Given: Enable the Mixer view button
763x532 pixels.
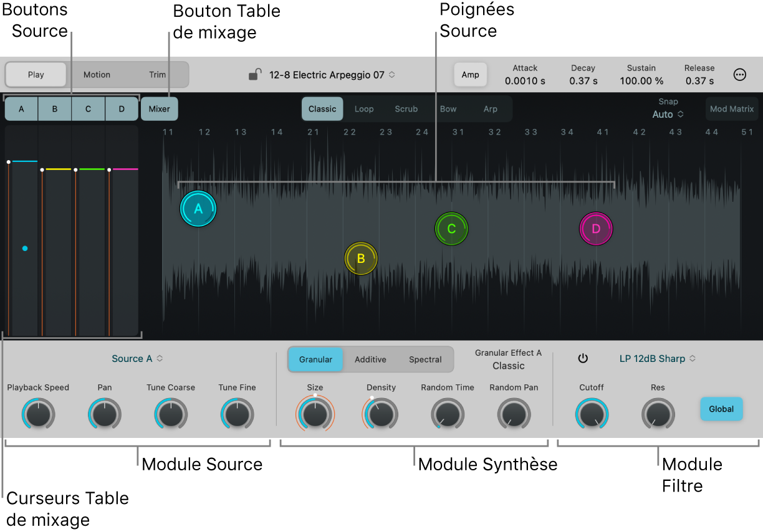Looking at the screenshot, I should point(159,109).
